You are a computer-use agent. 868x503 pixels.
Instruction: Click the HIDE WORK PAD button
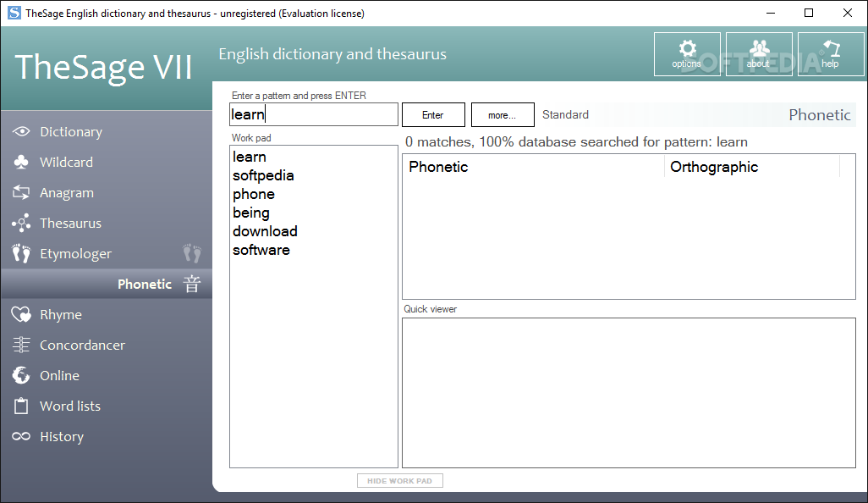[x=399, y=481]
